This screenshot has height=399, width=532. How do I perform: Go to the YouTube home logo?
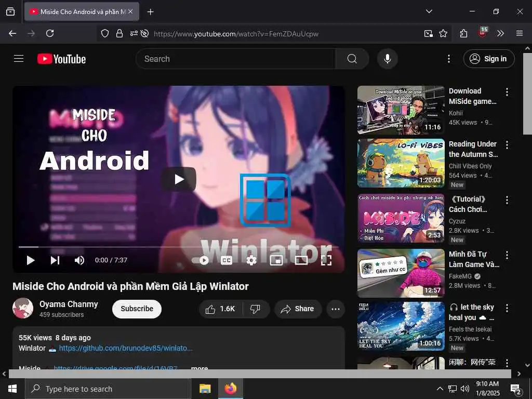tap(61, 59)
